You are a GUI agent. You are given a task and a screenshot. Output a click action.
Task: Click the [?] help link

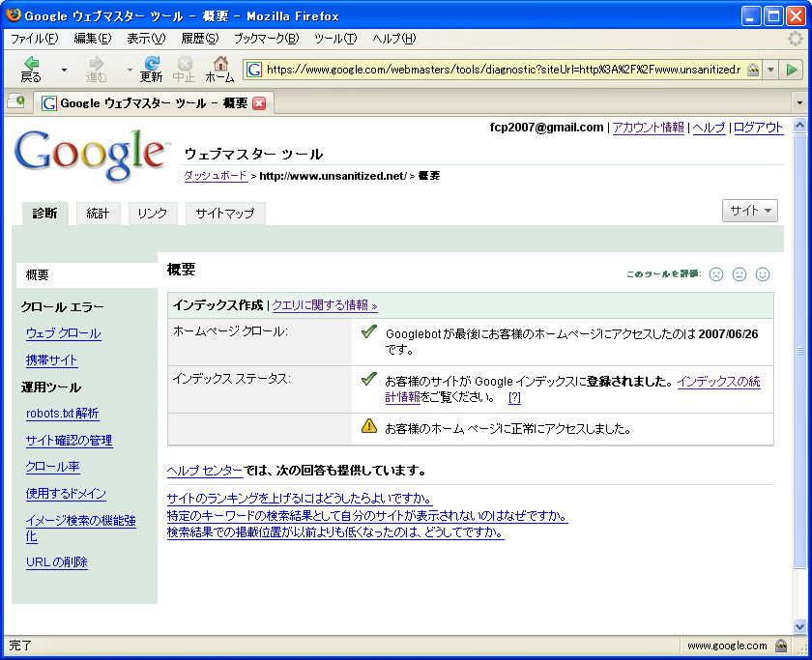(514, 397)
